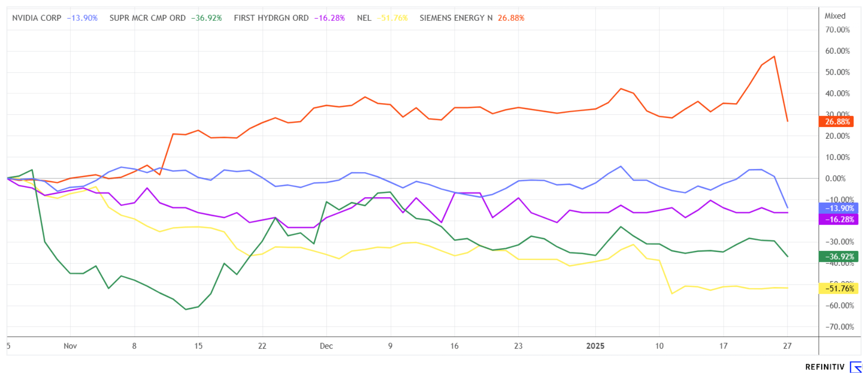The width and height of the screenshot is (868, 373).
Task: Click the blue -13.90% axis tag
Action: (839, 208)
